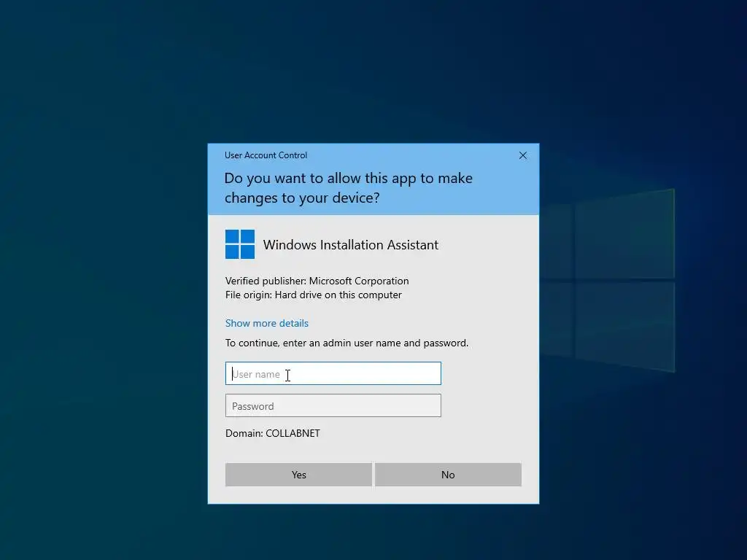This screenshot has width=747, height=560.
Task: Focus the User name input field
Action: (333, 373)
